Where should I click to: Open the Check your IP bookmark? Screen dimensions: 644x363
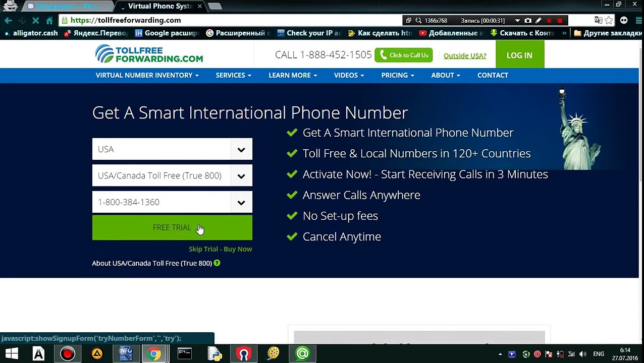tap(309, 33)
